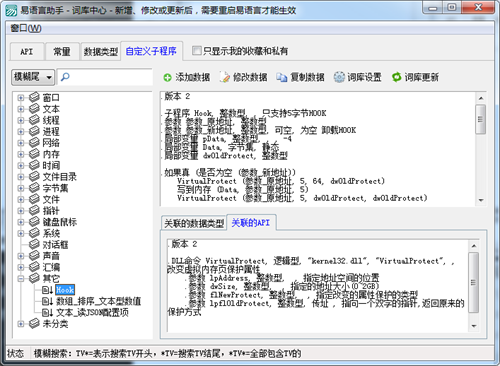Image resolution: width=500 pixels, height=366 pixels.
Task: Click 修改数据 button label
Action: point(250,77)
